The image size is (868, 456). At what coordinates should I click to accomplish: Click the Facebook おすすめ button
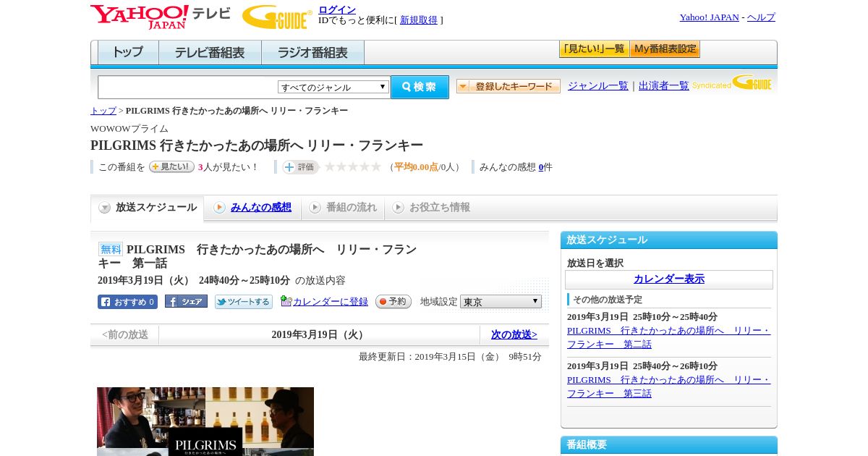tap(127, 302)
